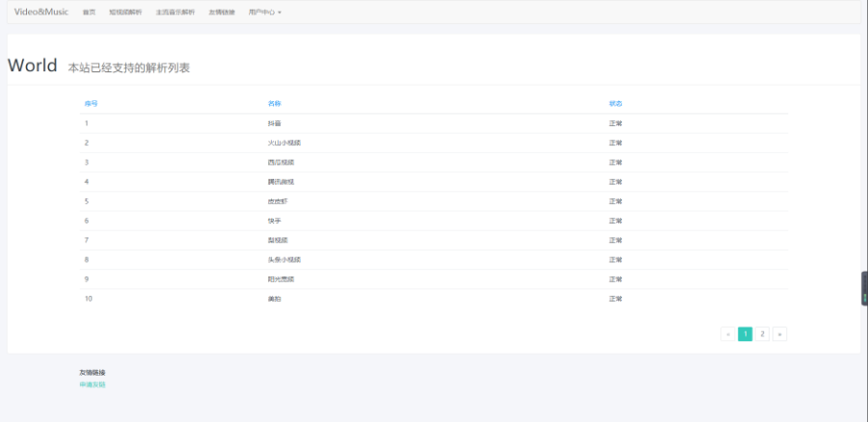Click the 快手 entry in list

pyautogui.click(x=275, y=221)
